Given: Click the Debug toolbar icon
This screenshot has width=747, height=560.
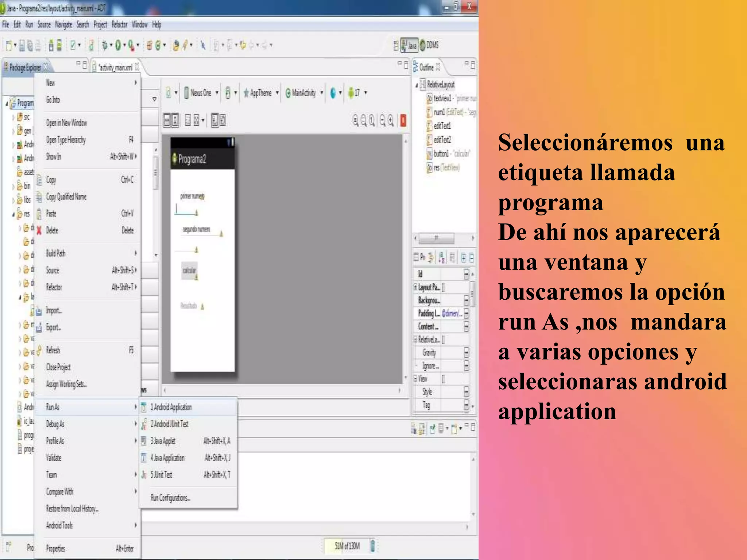Looking at the screenshot, I should click(105, 45).
